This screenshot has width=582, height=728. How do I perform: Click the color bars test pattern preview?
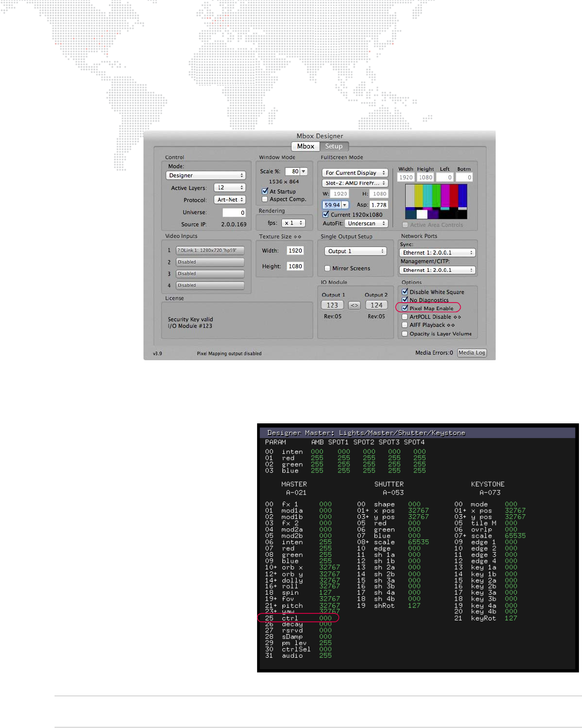[436, 201]
